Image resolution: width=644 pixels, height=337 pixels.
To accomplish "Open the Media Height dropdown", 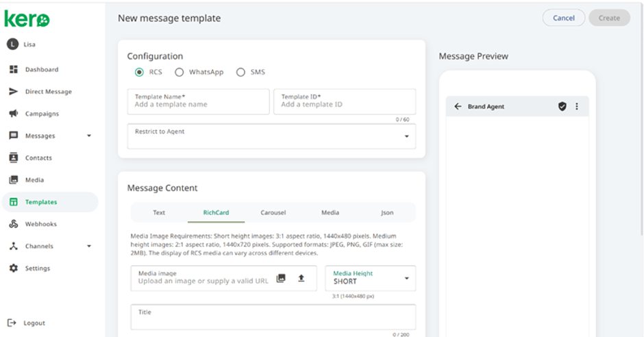I will pos(371,278).
